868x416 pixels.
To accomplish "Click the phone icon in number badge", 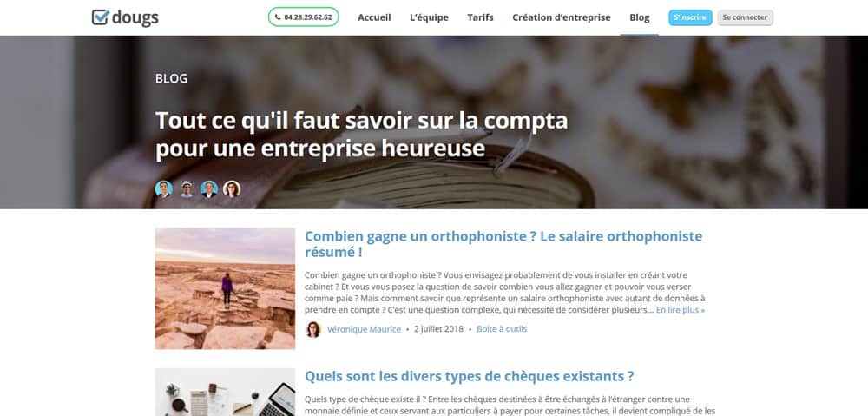I will point(278,17).
